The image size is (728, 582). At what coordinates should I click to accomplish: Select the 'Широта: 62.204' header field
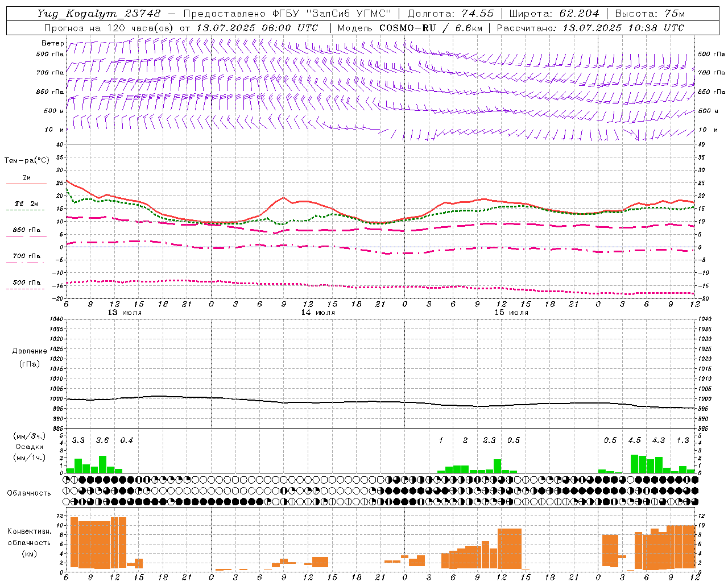click(555, 14)
